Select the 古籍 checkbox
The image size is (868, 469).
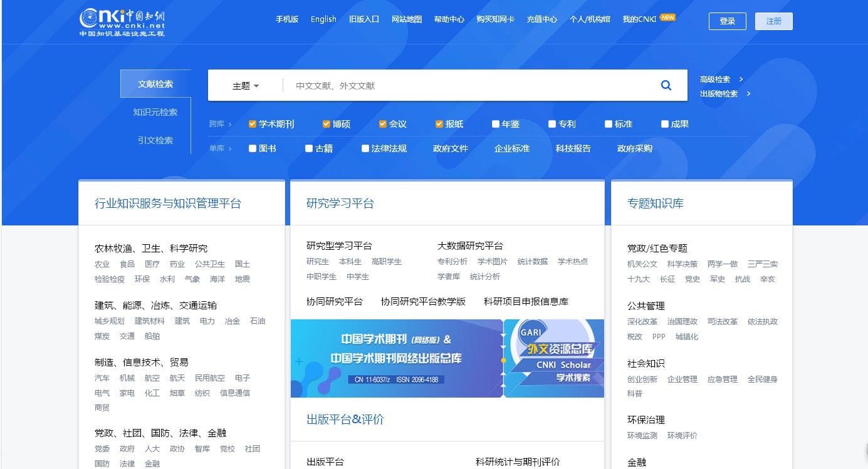309,148
